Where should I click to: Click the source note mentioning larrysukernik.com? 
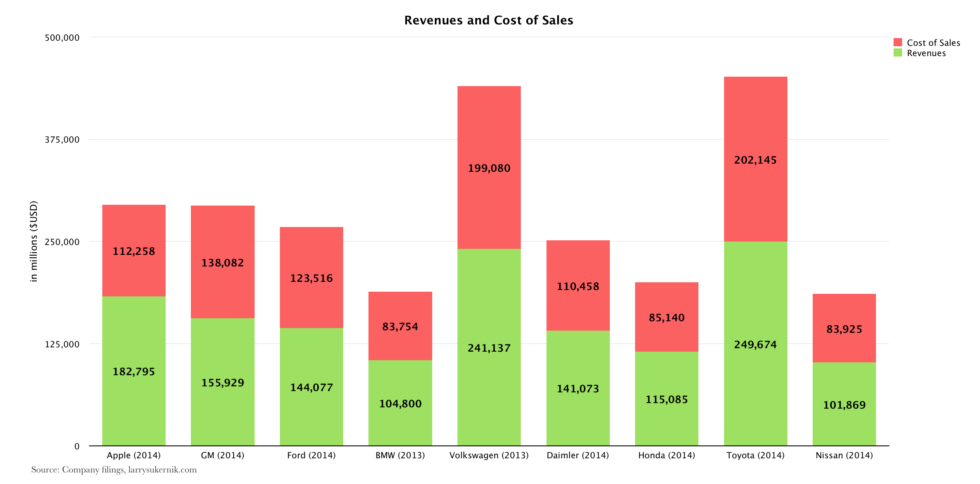pyautogui.click(x=114, y=470)
